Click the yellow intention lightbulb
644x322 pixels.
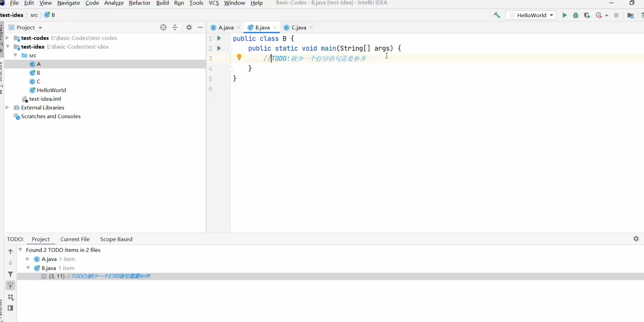coord(239,57)
